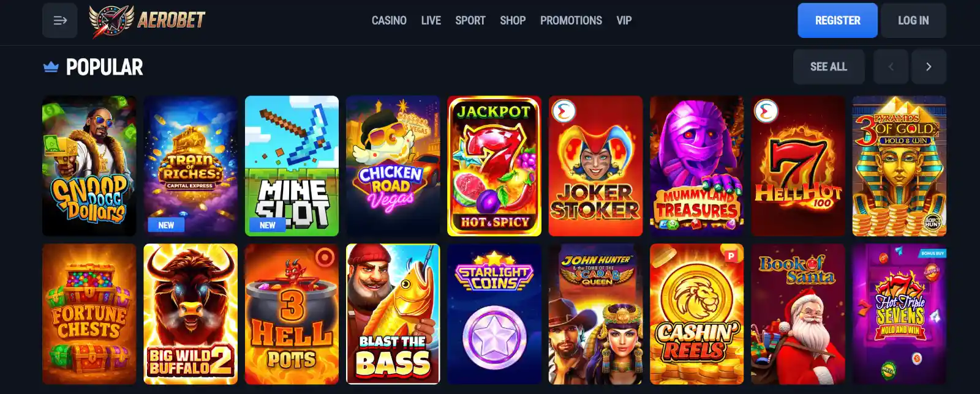Click the NEW tag on Train of Riches
Screen dimensions: 980x394
tap(166, 225)
